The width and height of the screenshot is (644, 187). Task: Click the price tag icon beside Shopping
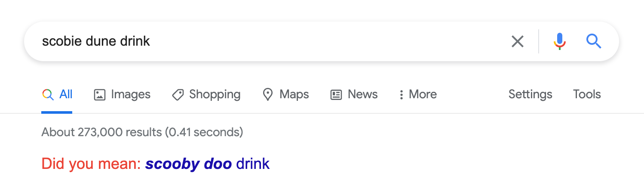tap(178, 95)
